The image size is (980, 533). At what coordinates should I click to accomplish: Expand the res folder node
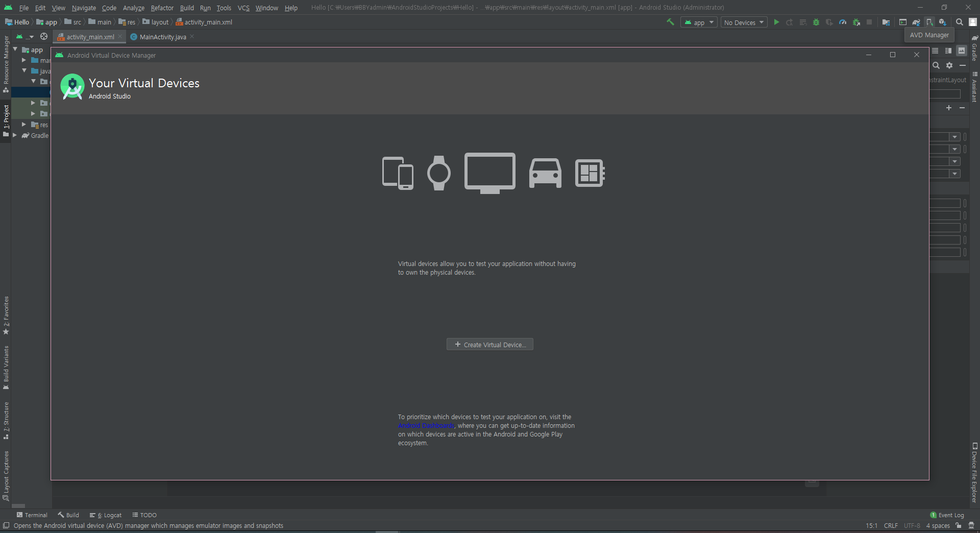tap(24, 124)
